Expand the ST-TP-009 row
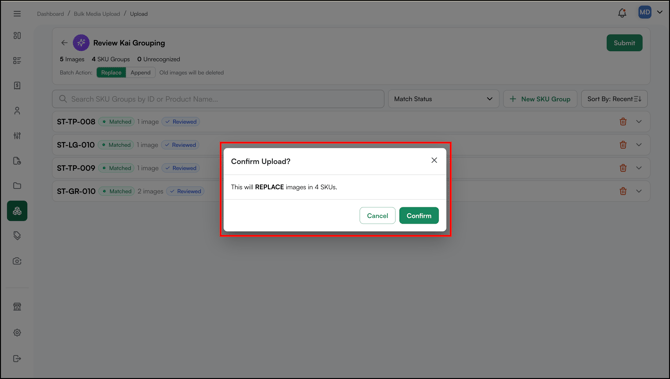This screenshot has width=670, height=379. click(x=639, y=168)
